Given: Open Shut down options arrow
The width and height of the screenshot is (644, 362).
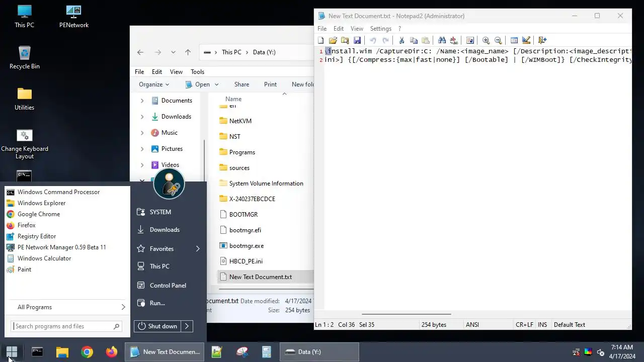Looking at the screenshot, I should [187, 326].
